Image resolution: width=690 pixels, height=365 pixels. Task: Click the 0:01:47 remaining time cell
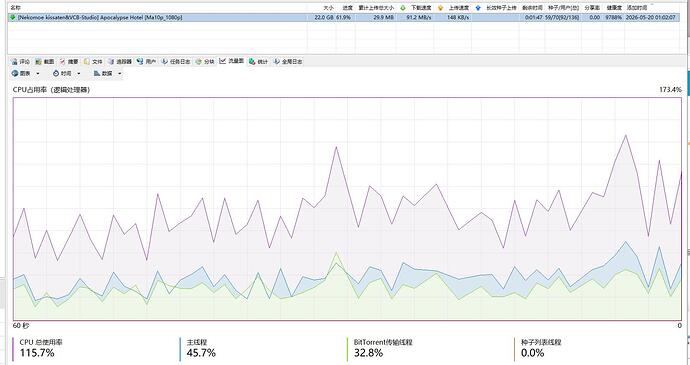[x=534, y=18]
